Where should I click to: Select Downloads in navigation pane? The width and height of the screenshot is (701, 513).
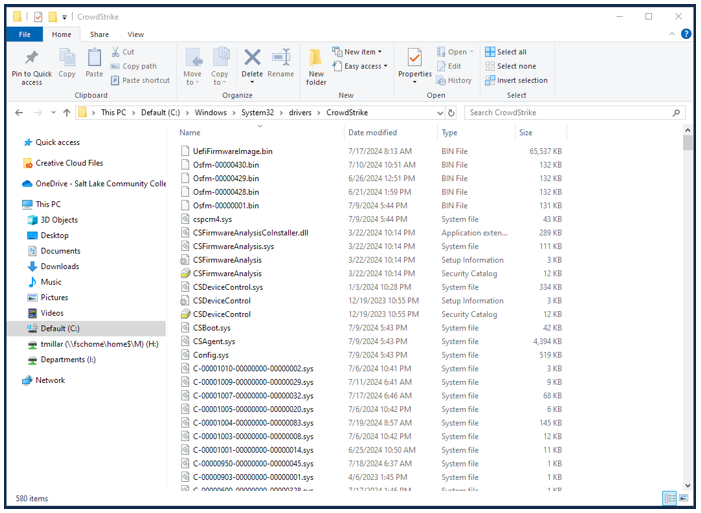(60, 267)
